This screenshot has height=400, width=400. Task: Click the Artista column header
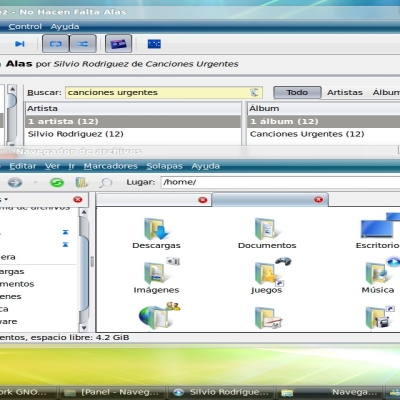(133, 108)
